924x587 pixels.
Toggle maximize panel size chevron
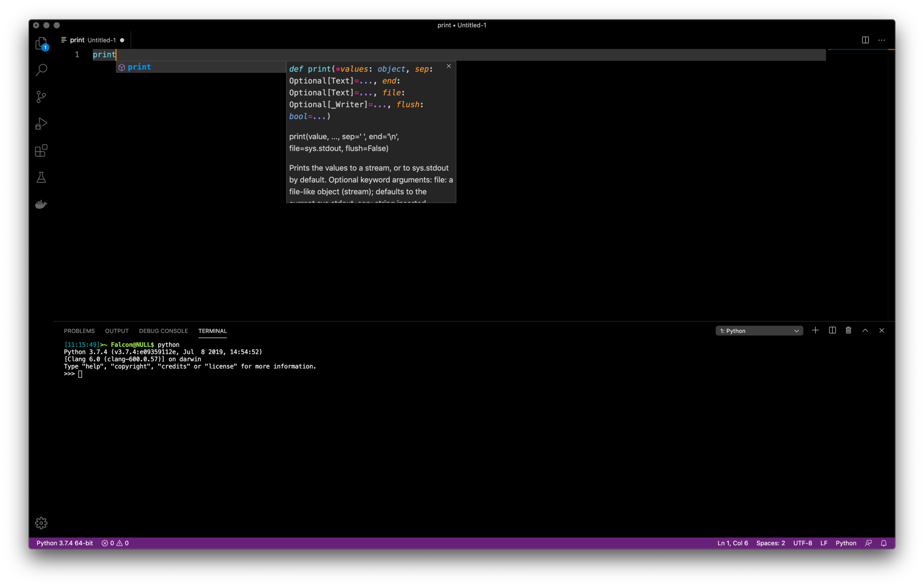tap(865, 330)
